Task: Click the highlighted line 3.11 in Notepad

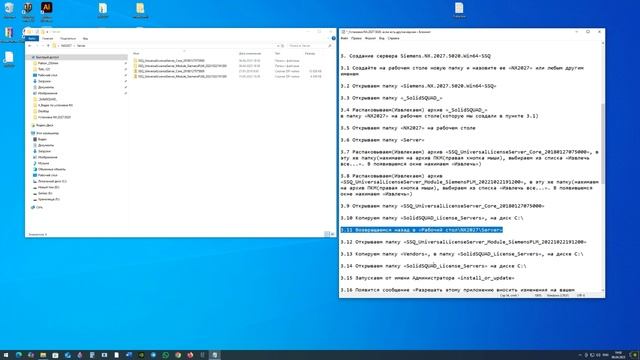Action: (422, 230)
